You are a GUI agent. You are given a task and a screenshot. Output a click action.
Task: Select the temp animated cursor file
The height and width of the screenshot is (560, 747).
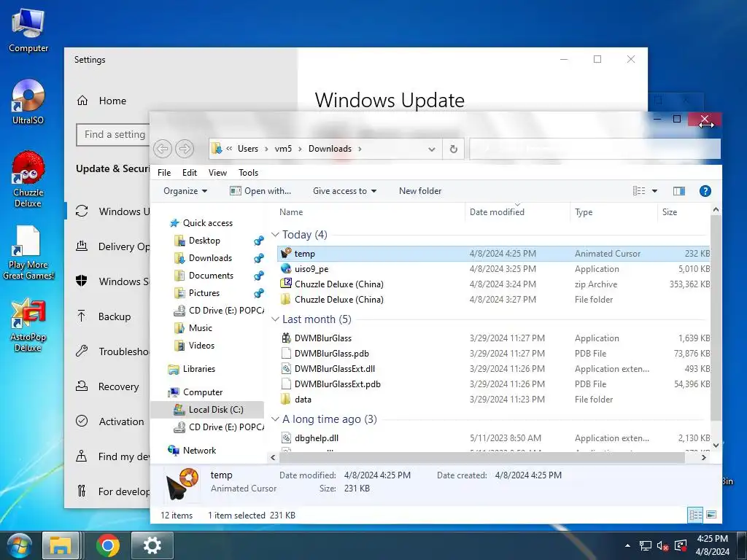[493, 253]
